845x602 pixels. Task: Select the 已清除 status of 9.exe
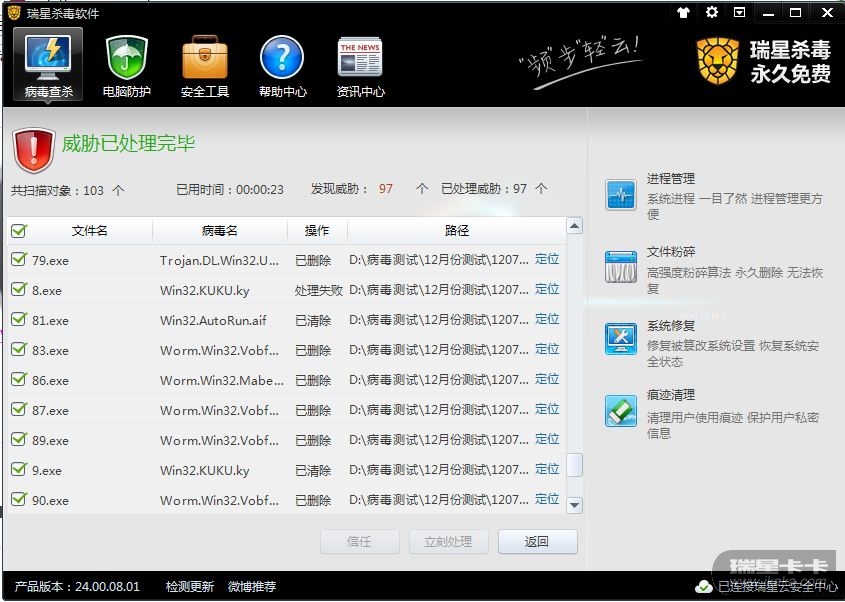(x=313, y=470)
